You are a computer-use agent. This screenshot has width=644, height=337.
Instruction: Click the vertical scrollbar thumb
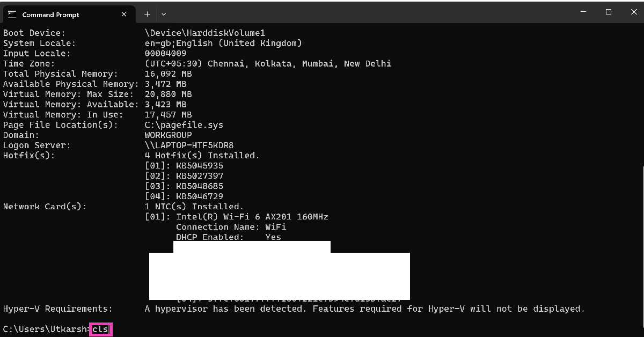coord(641,247)
